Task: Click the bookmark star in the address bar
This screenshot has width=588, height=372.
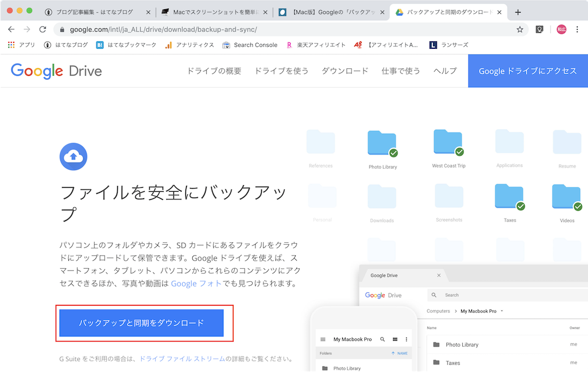Action: (519, 29)
